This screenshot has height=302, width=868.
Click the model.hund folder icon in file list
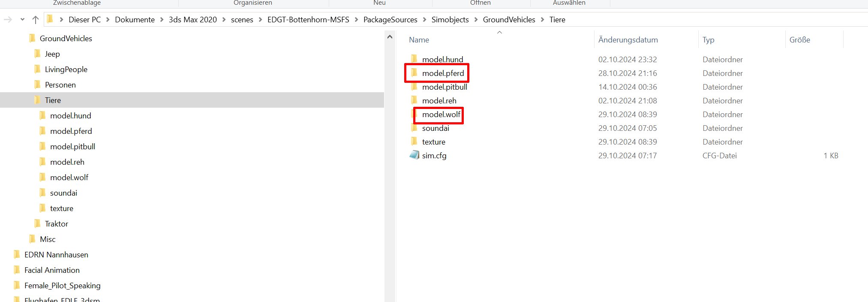pos(414,59)
